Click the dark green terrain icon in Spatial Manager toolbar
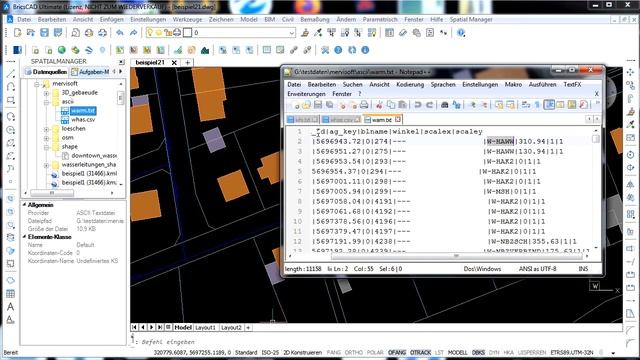640x360 pixels. pyautogui.click(x=205, y=50)
